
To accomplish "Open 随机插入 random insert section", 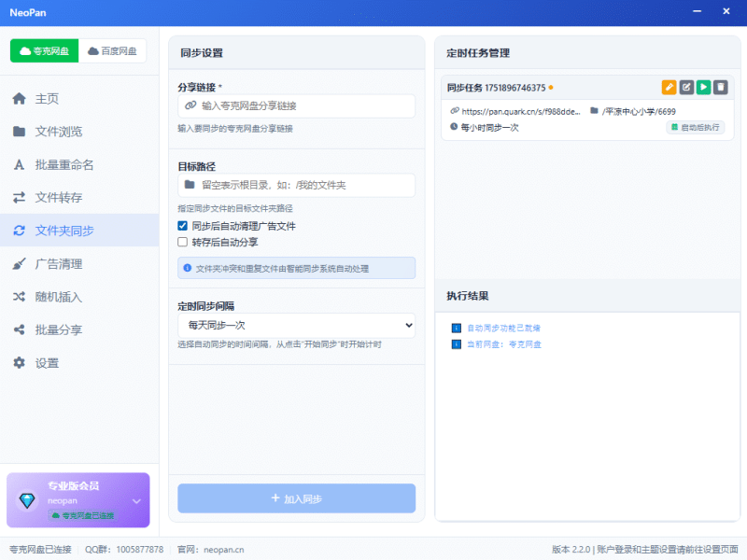I will (59, 297).
